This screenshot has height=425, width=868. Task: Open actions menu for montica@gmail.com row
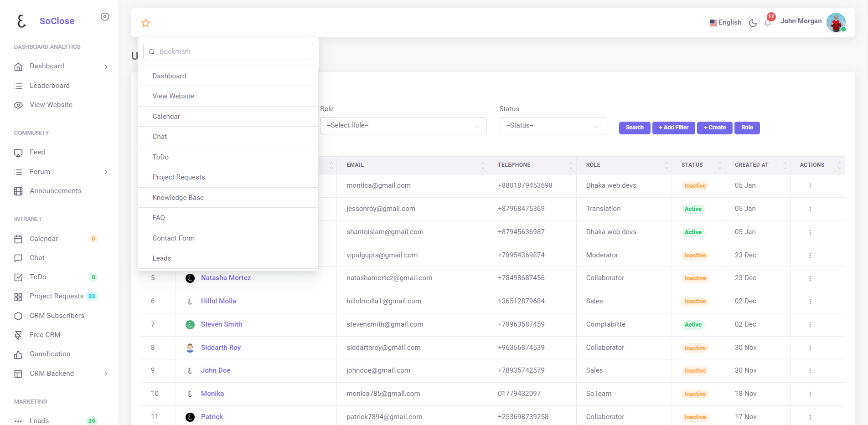click(810, 186)
